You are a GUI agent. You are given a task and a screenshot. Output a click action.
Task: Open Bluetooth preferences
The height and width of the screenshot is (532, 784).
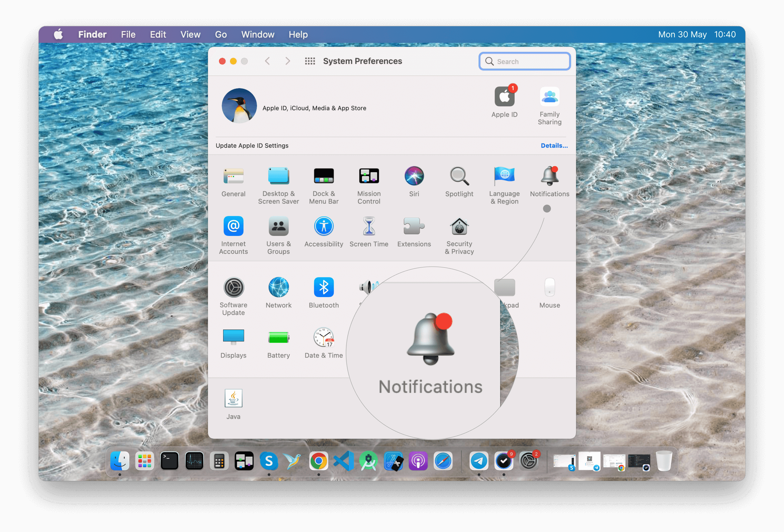(x=324, y=293)
